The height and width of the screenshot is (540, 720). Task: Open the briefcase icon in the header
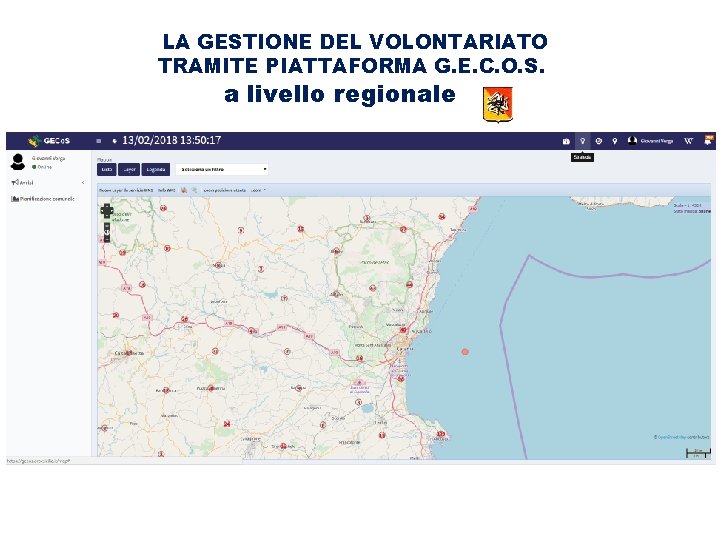566,141
